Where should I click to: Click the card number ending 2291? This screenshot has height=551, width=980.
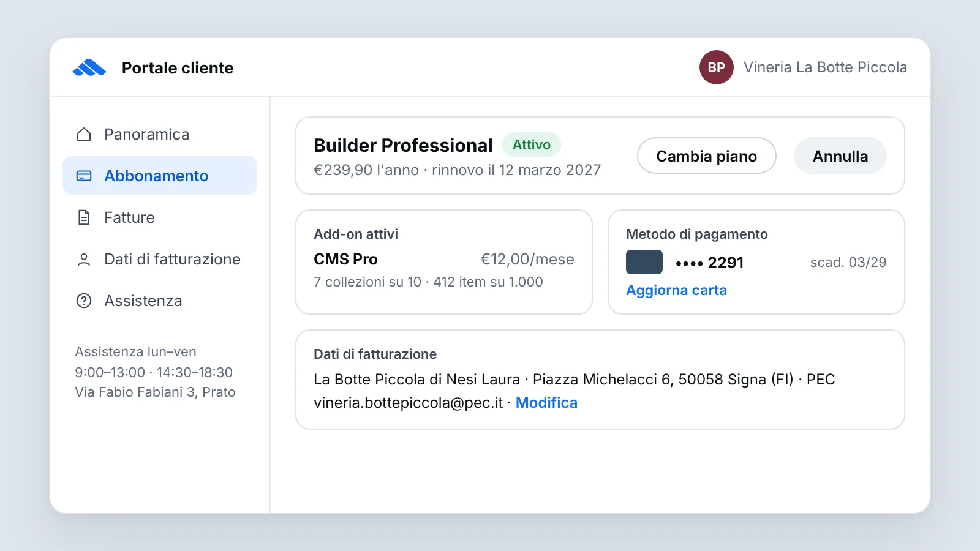tap(709, 263)
